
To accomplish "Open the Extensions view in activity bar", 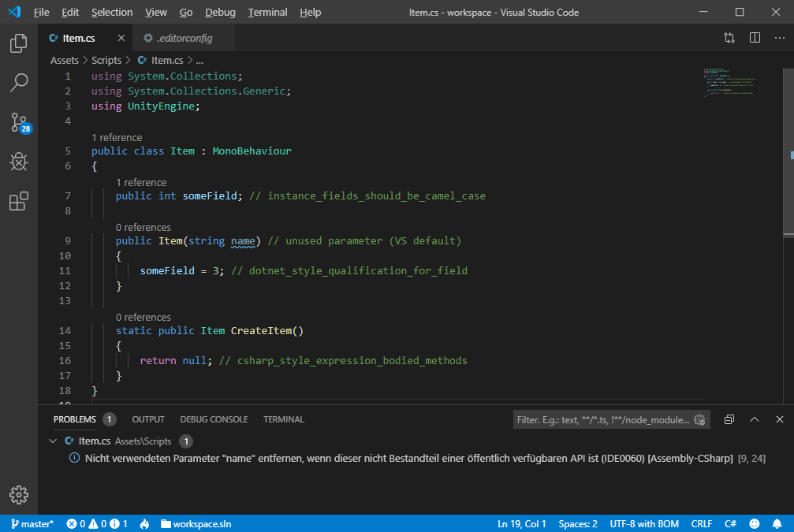I will [19, 202].
